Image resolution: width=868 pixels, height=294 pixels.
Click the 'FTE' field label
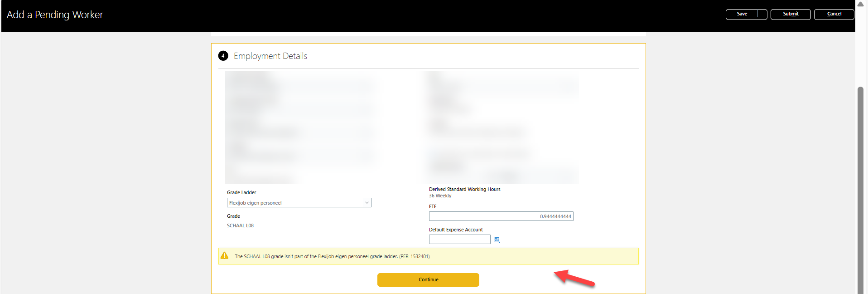click(433, 206)
